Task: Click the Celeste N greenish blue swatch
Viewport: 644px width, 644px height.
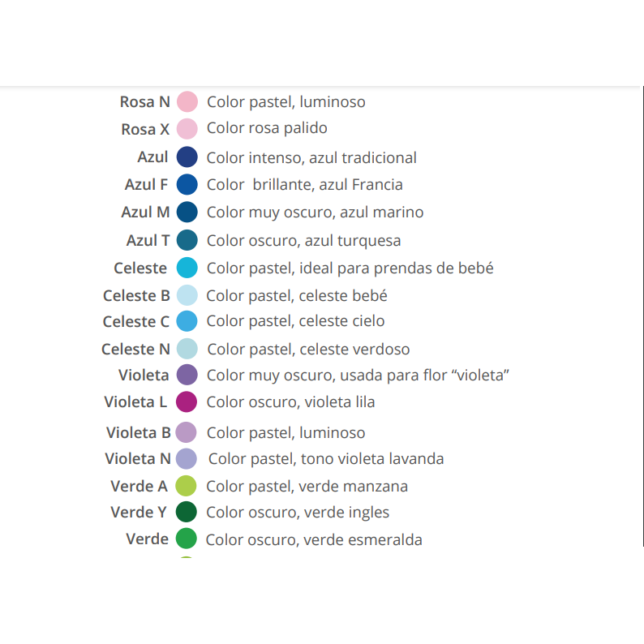Action: click(187, 349)
